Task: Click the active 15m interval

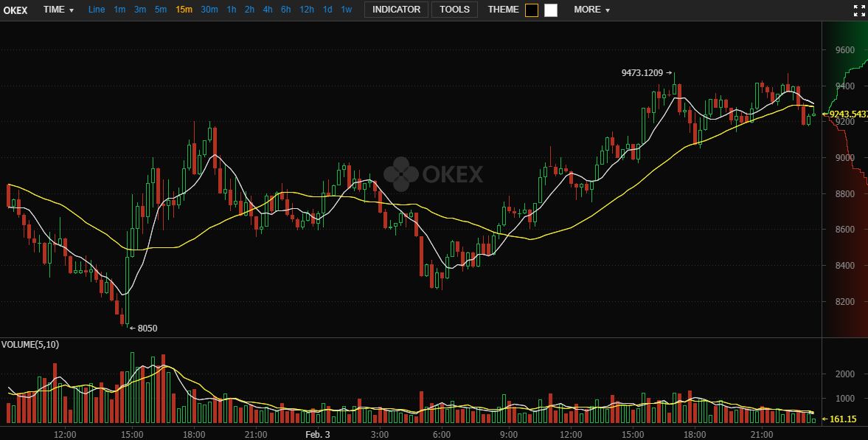Action: (x=184, y=10)
